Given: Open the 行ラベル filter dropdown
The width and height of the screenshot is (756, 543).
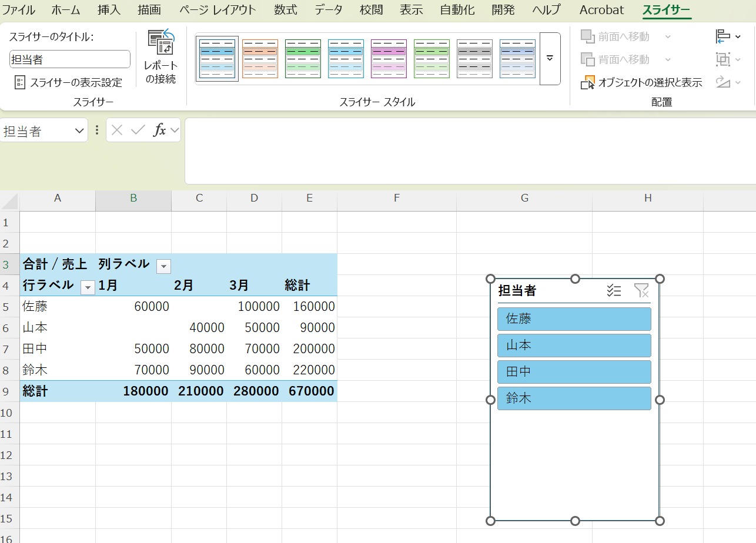Looking at the screenshot, I should 88,287.
